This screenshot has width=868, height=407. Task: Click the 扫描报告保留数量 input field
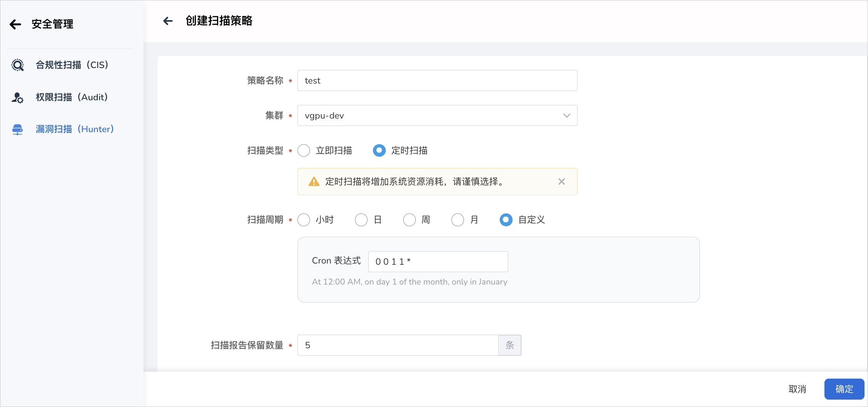pyautogui.click(x=398, y=345)
